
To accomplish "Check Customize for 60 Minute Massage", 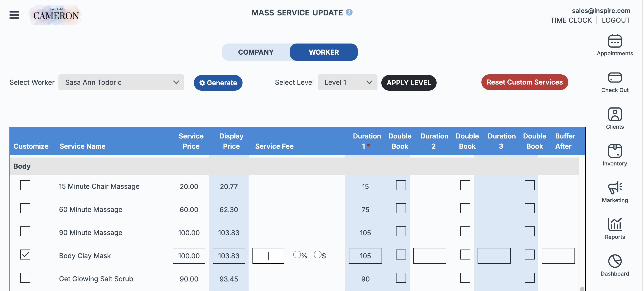I will coord(25,209).
